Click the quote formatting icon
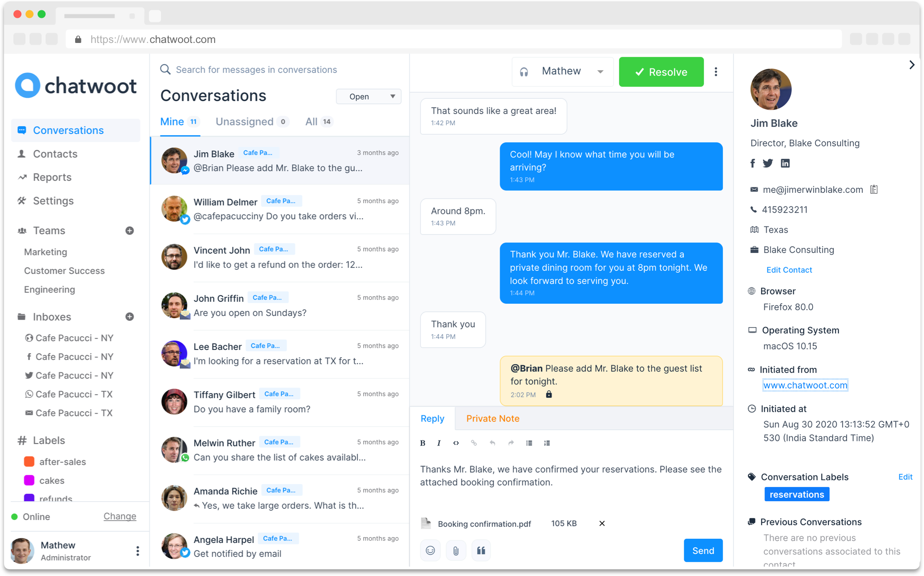924x576 pixels. 481,550
